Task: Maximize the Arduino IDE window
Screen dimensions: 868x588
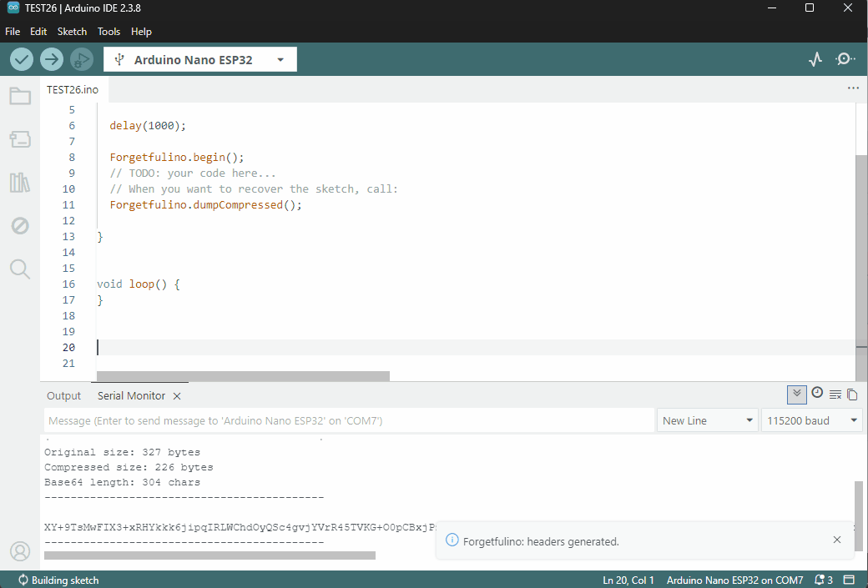Action: pos(810,8)
